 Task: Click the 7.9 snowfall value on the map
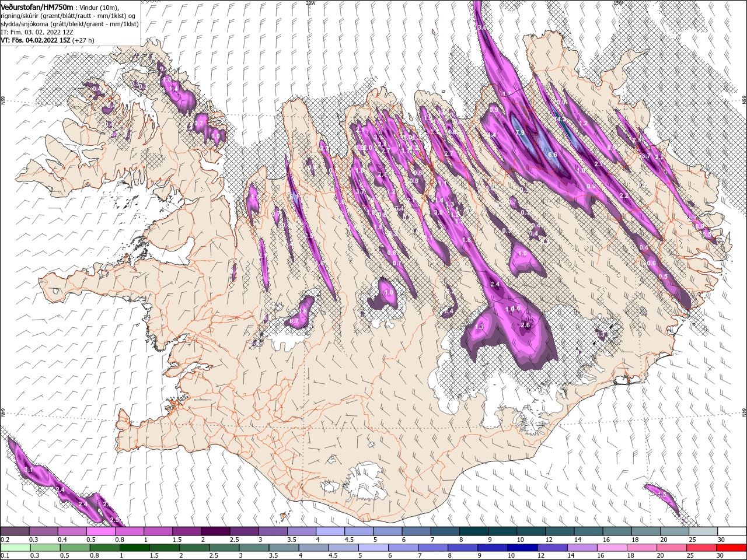click(519, 134)
